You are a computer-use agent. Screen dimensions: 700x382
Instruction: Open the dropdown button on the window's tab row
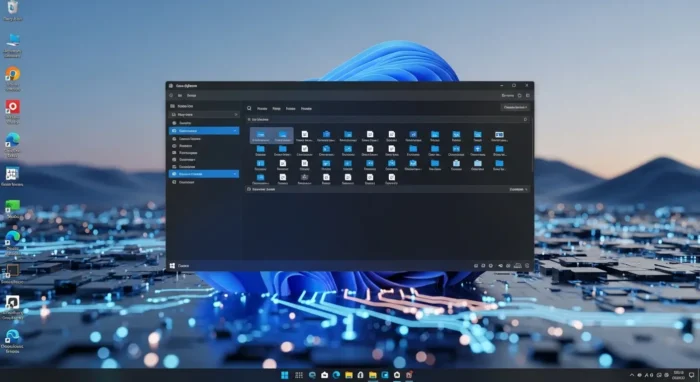(x=516, y=108)
